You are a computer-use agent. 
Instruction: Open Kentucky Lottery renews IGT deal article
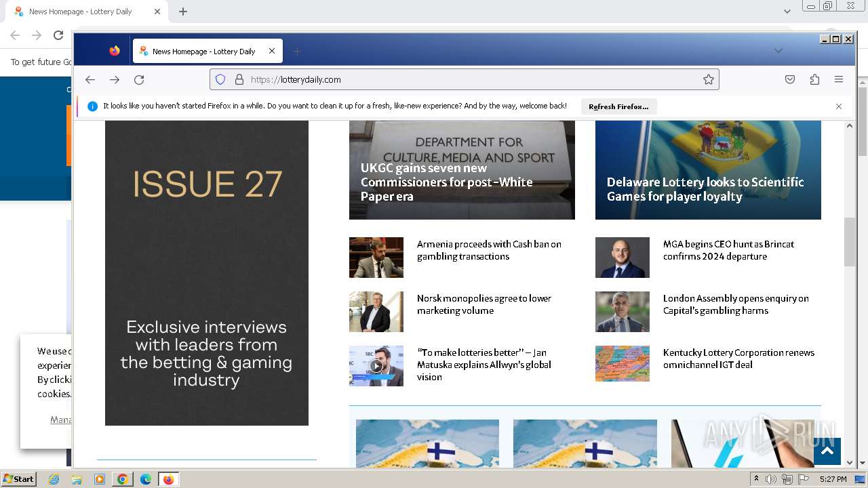[x=738, y=359]
